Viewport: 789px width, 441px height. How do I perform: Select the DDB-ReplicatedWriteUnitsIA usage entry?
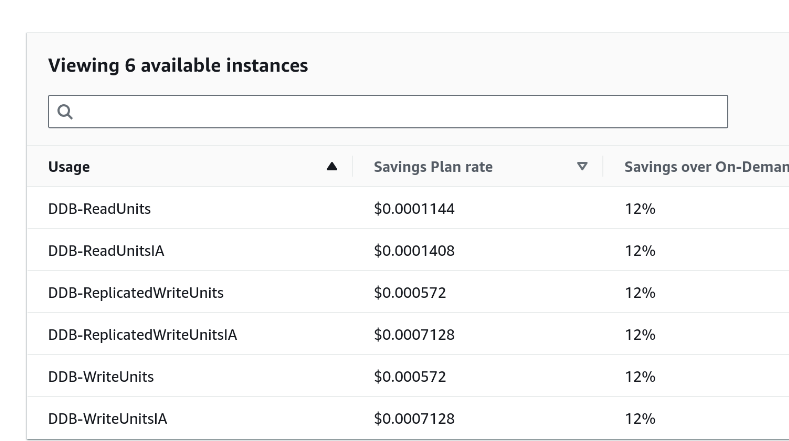142,335
